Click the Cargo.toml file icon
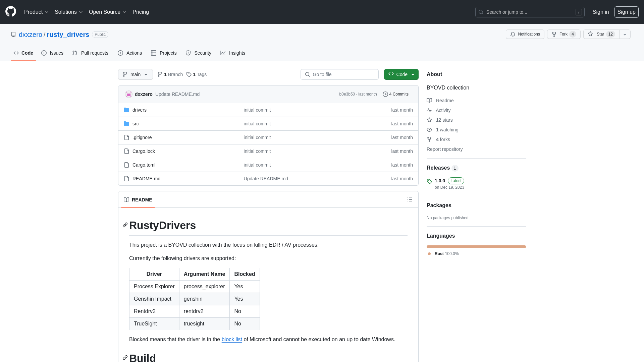Viewport: 644px width, 362px height. tap(126, 165)
